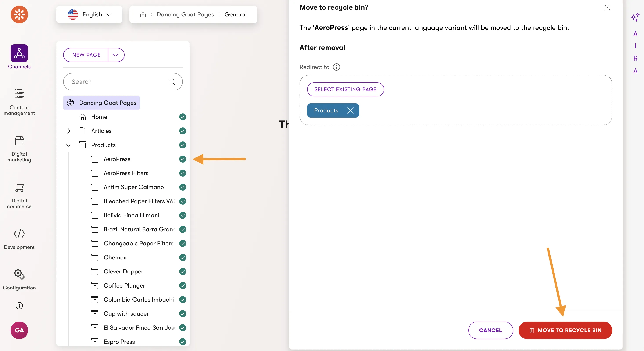This screenshot has width=644, height=351.
Task: Click Dancing Goat Pages breadcrumb link
Action: coord(185,15)
